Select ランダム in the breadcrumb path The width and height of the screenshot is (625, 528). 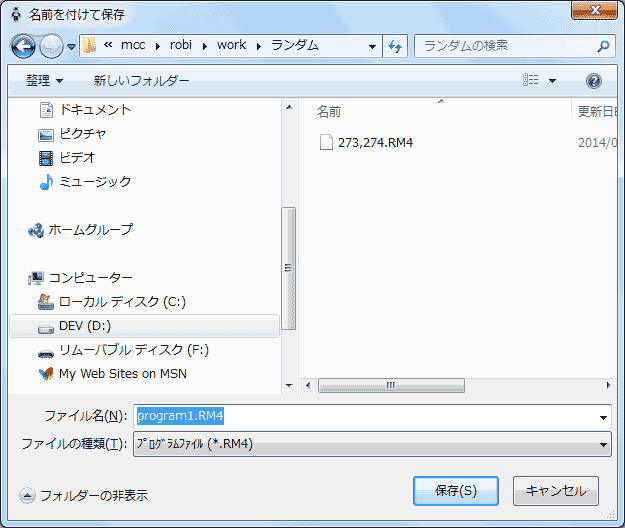tap(295, 45)
